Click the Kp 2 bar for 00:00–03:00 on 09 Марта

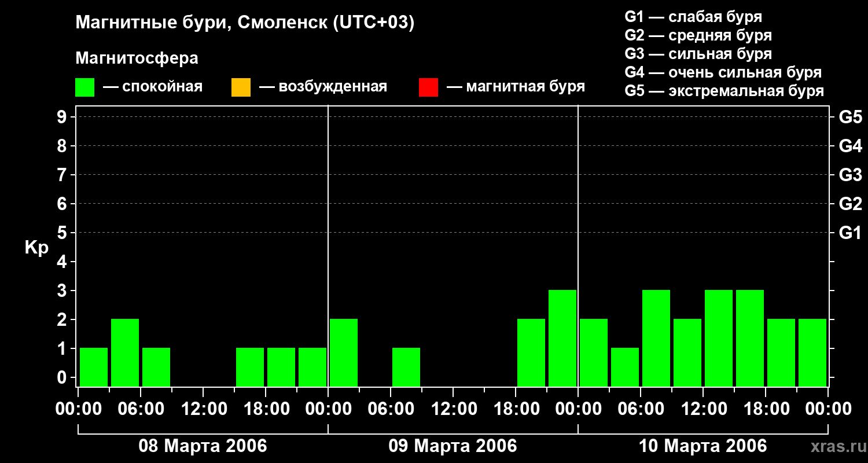(344, 352)
